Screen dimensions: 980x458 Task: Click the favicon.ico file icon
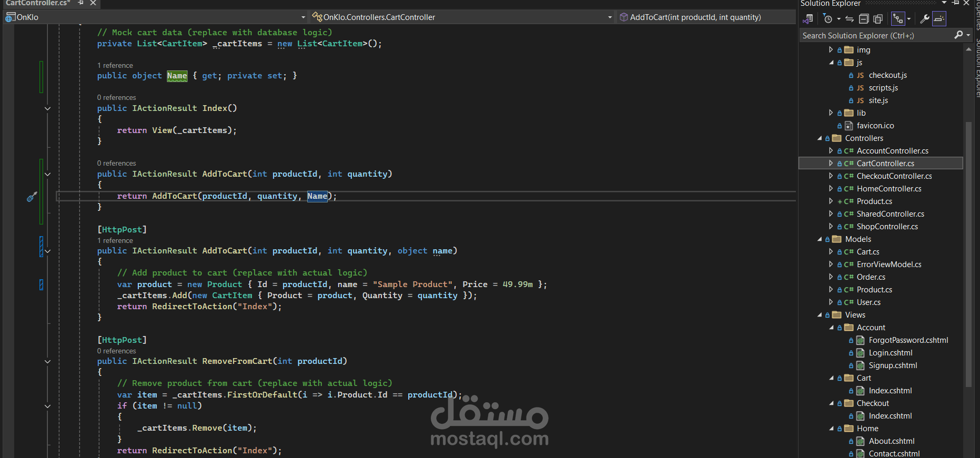[848, 126]
